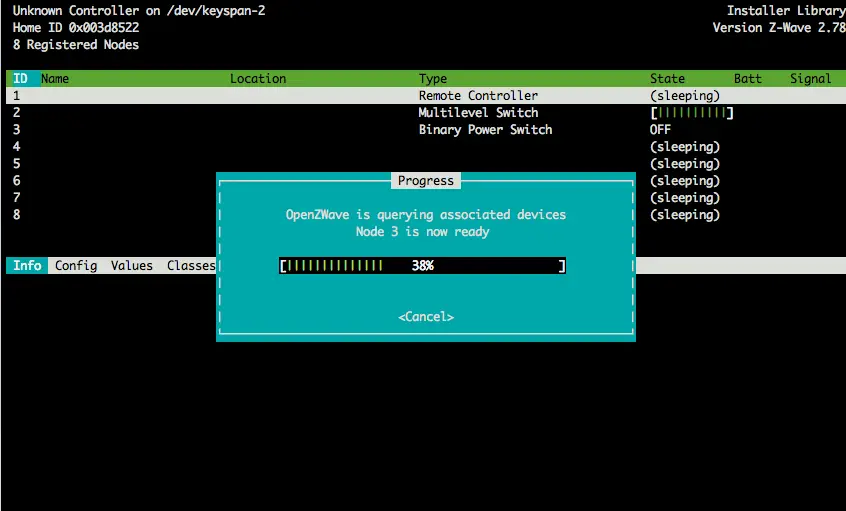846x511 pixels.
Task: Click the sleeping state of node 4
Action: (x=685, y=147)
